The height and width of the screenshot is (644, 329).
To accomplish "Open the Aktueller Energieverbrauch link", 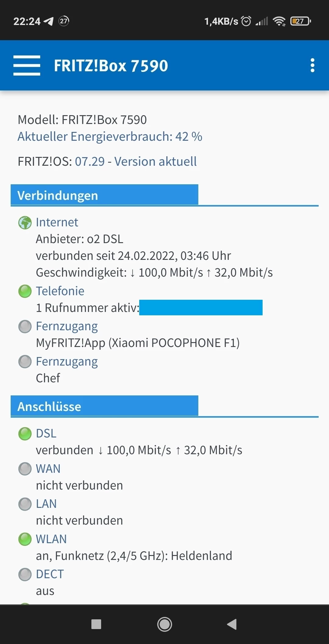I will pyautogui.click(x=110, y=136).
